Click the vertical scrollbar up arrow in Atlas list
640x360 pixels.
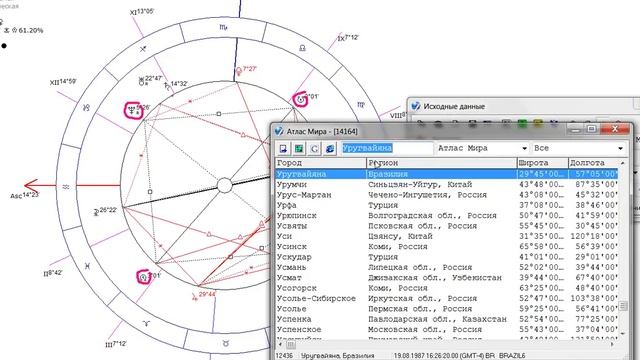tap(623, 163)
